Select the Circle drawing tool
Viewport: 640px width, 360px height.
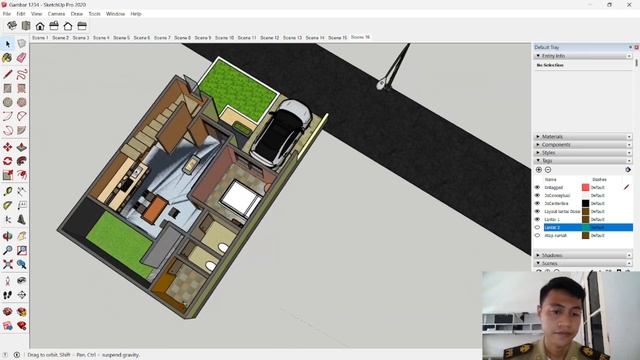pos(7,102)
